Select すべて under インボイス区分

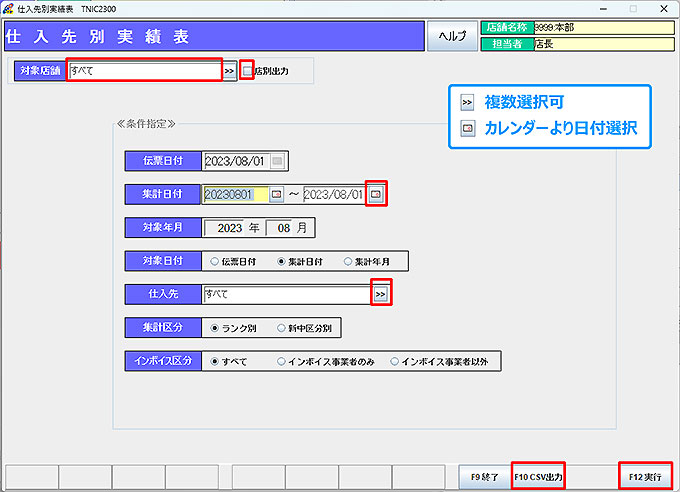coord(214,361)
